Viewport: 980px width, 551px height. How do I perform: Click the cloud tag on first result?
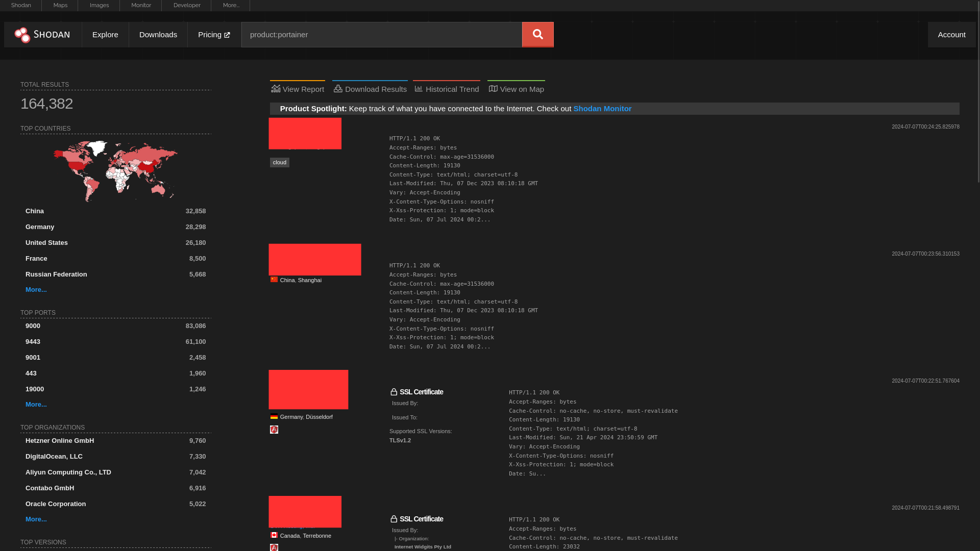tap(279, 162)
